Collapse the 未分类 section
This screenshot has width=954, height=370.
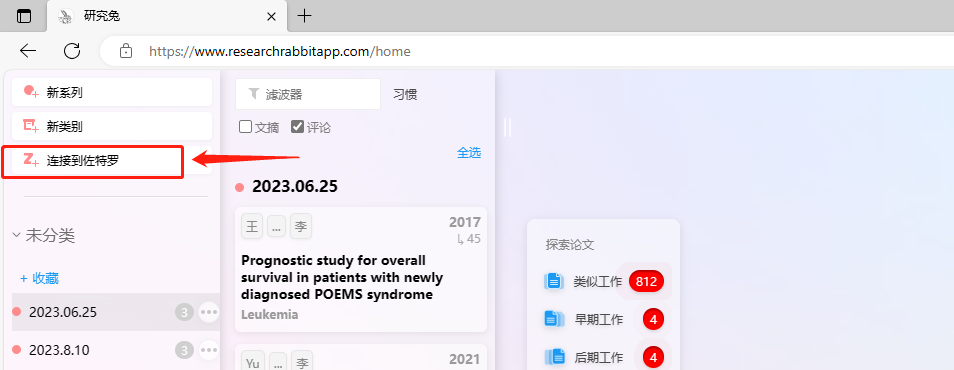point(16,236)
